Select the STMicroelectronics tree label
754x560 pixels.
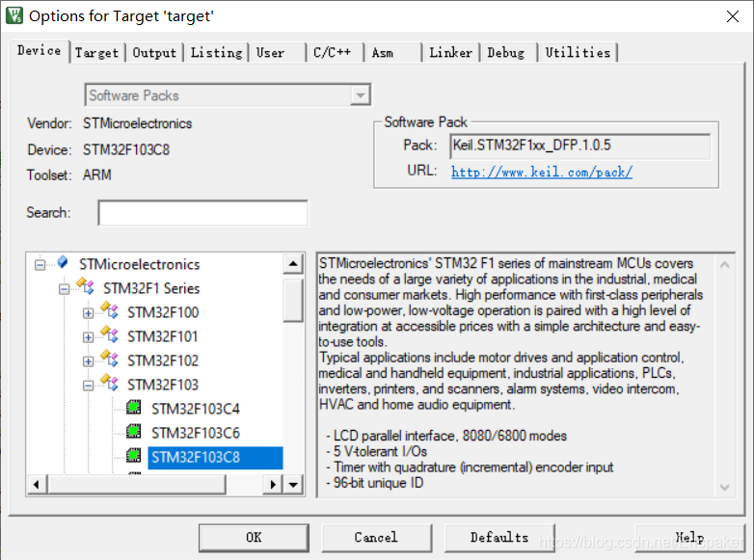click(x=140, y=265)
